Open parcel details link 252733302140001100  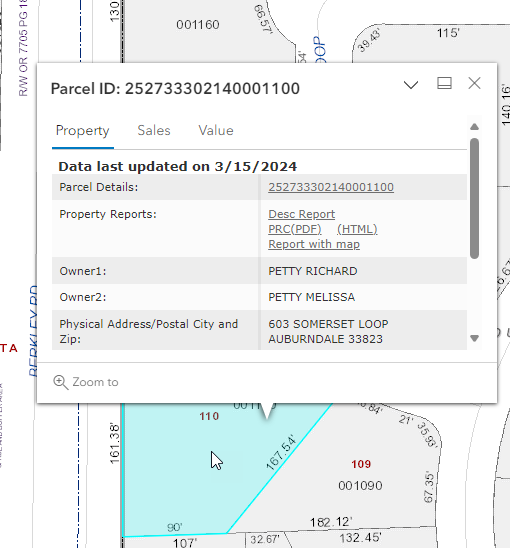click(x=331, y=187)
